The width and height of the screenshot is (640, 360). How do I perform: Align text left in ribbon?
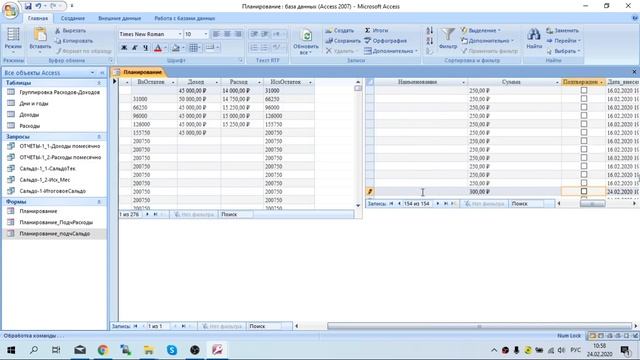[x=216, y=34]
